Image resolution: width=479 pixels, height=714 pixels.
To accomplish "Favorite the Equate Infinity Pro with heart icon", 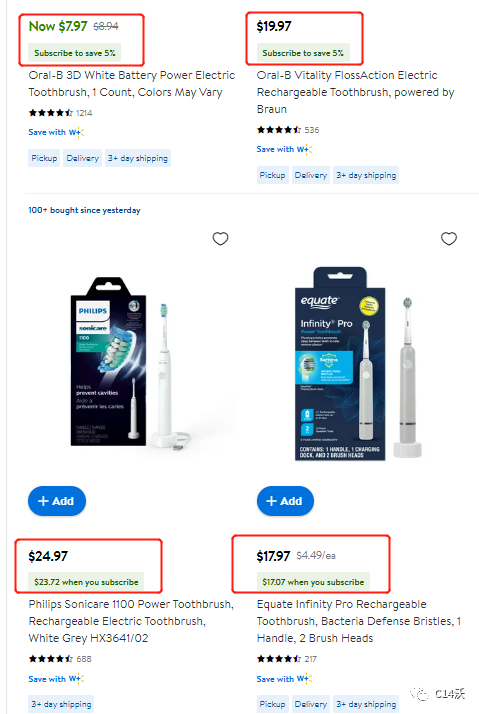I will tap(449, 239).
